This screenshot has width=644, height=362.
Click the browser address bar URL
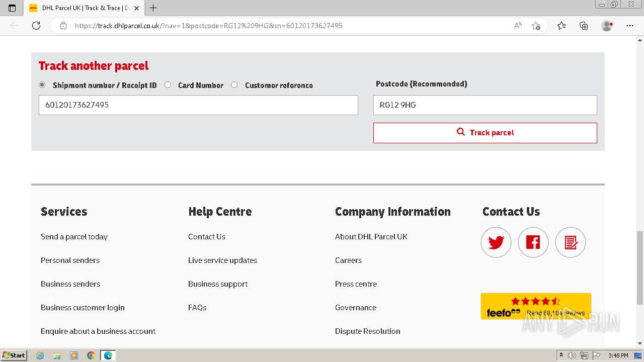pyautogui.click(x=208, y=26)
